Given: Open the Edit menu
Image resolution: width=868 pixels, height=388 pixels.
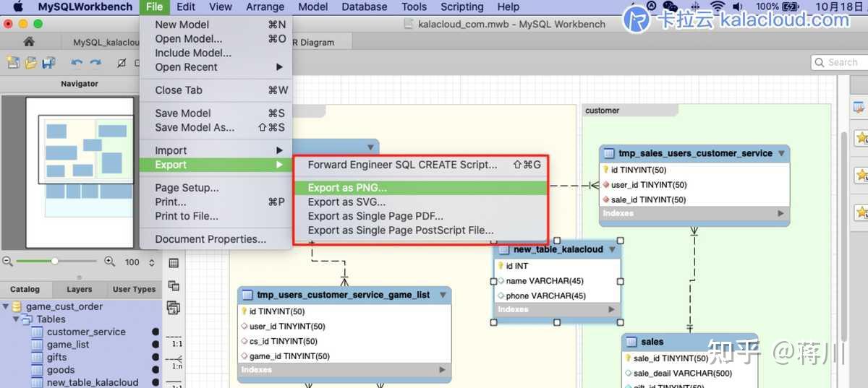Looking at the screenshot, I should coord(186,7).
